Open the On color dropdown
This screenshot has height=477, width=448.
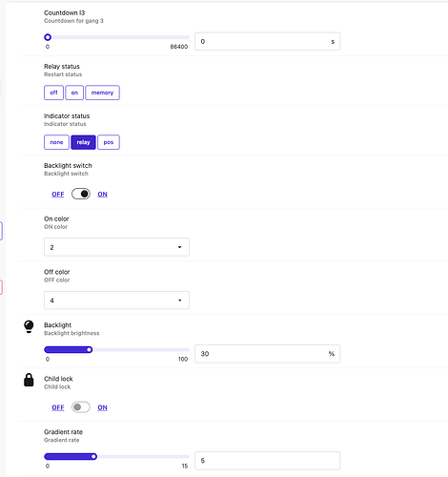(116, 247)
